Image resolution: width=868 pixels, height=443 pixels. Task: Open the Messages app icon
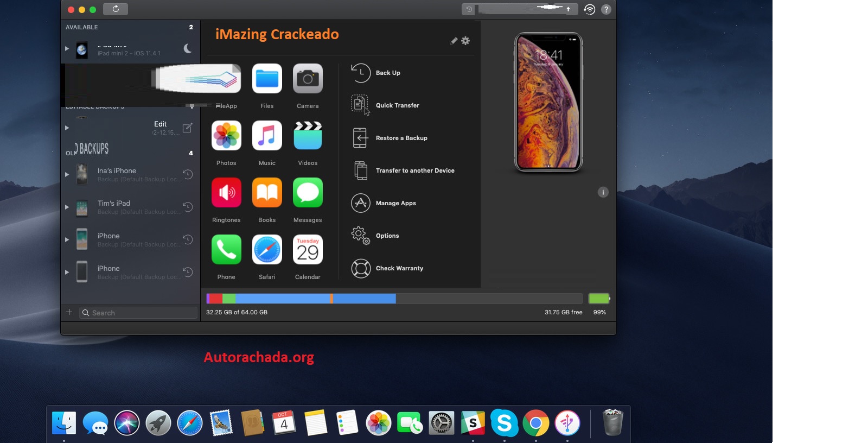(308, 193)
